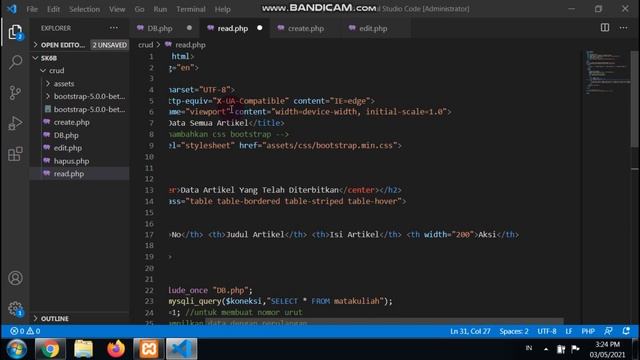Open the Accounts icon in activity bar
640x360 pixels.
click(15, 278)
